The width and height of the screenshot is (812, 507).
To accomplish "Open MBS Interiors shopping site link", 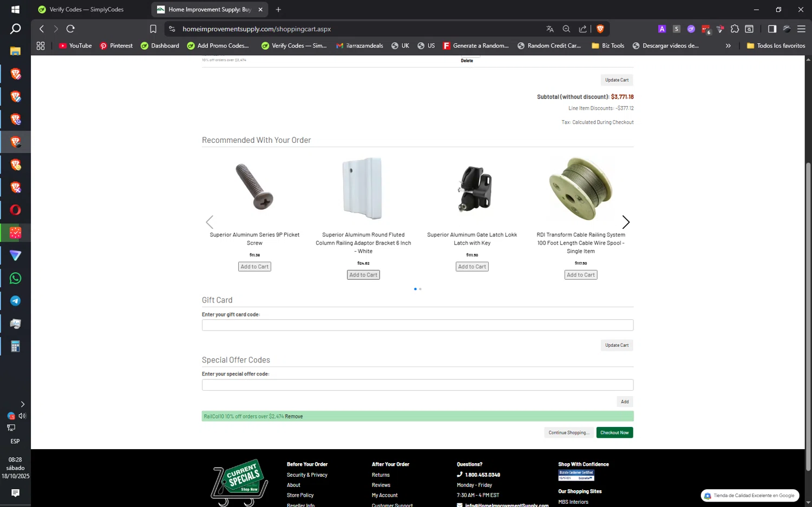I will pyautogui.click(x=573, y=502).
